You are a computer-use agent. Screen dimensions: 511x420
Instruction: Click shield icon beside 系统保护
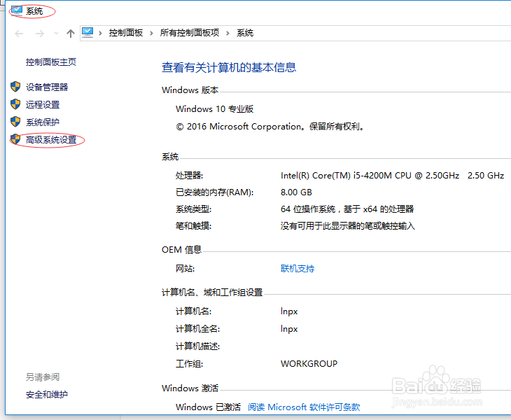[x=15, y=122]
